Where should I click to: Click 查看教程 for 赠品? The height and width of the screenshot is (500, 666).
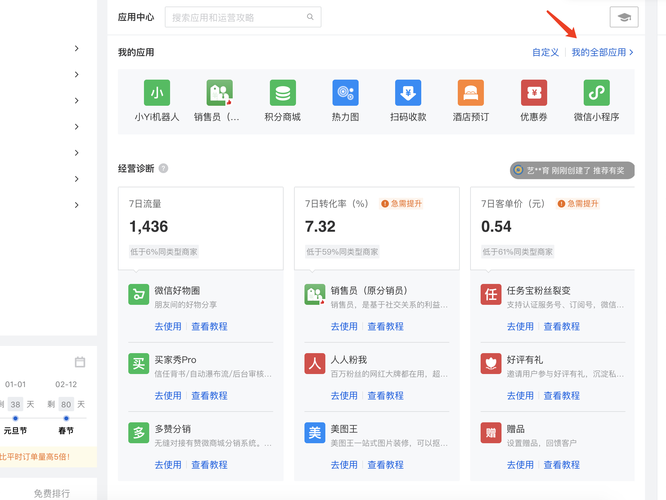click(x=562, y=465)
